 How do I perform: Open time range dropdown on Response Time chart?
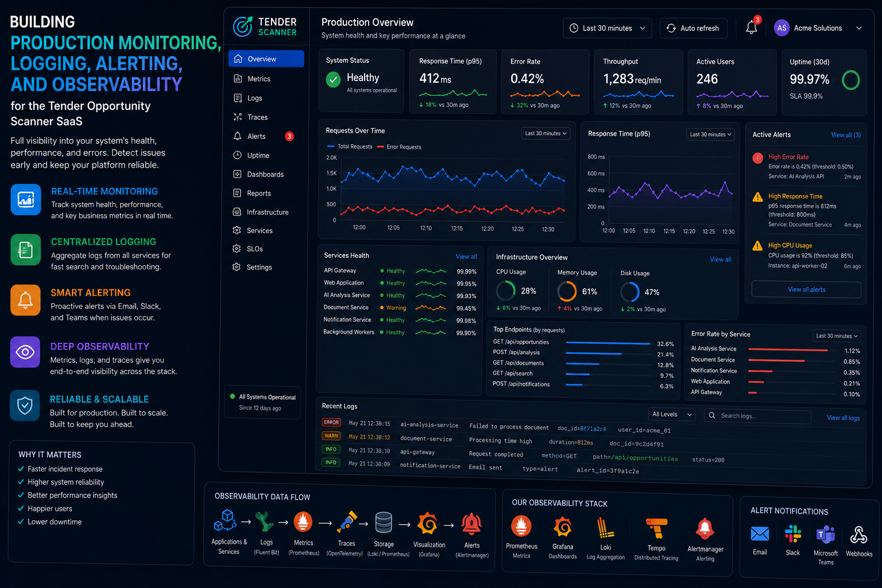pyautogui.click(x=711, y=134)
